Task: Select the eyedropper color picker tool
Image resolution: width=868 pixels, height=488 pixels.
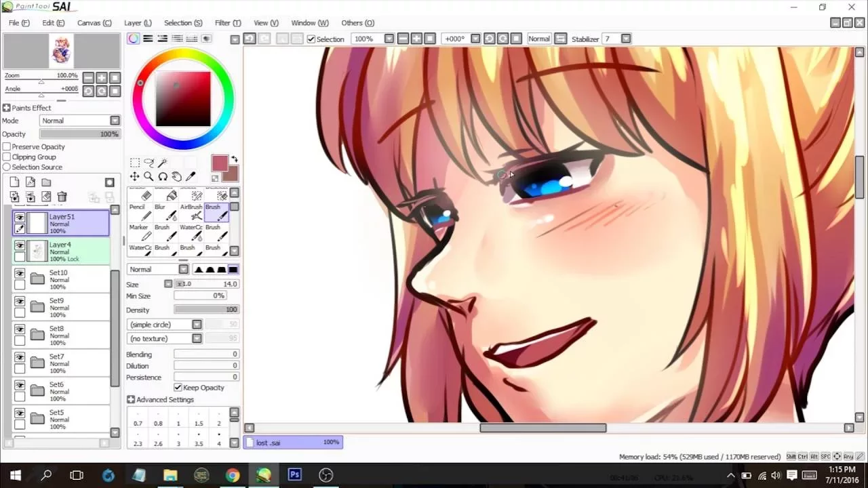Action: coord(191,176)
